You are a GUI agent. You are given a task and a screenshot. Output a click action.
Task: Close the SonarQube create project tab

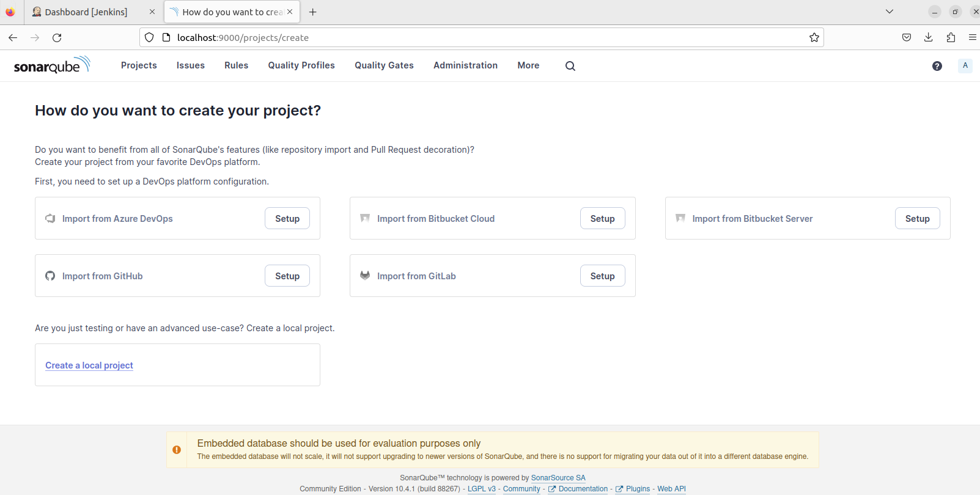pos(290,12)
